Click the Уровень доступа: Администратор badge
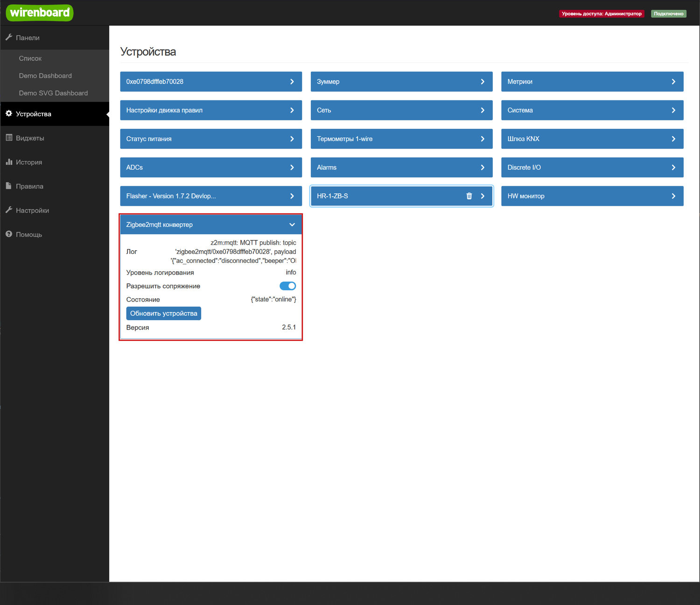The width and height of the screenshot is (700, 605). point(601,14)
